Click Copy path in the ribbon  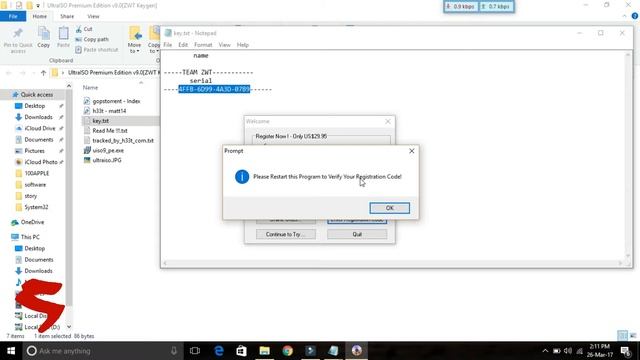click(92, 39)
